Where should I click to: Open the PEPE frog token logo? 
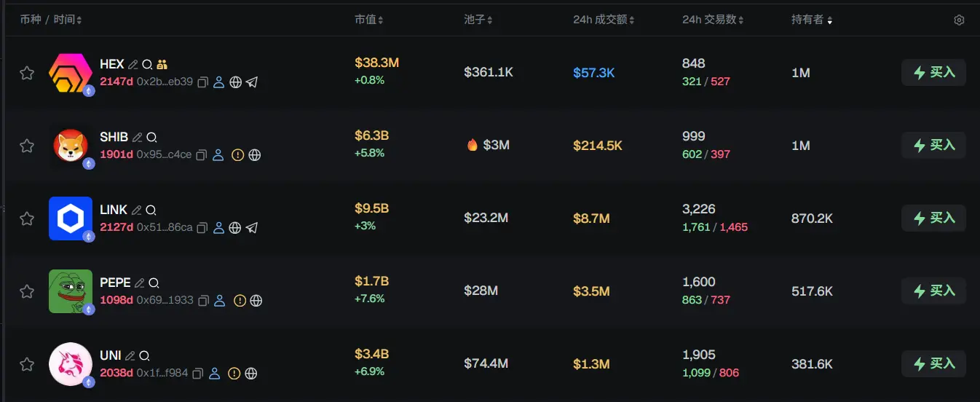[70, 291]
